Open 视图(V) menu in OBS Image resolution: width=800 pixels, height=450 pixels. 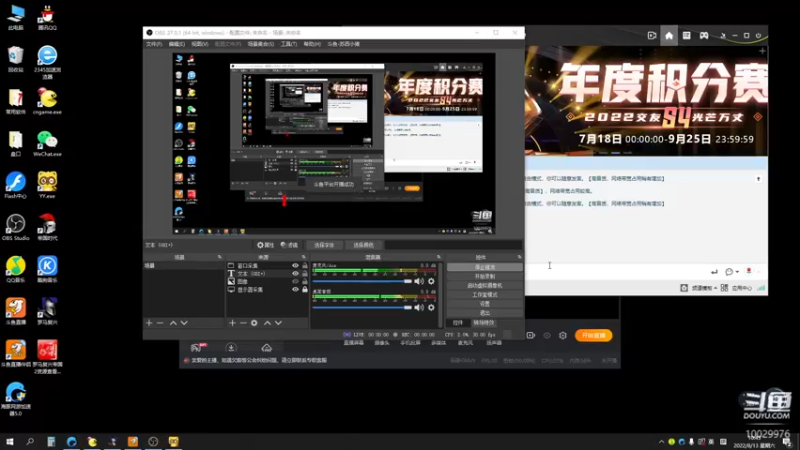(199, 44)
